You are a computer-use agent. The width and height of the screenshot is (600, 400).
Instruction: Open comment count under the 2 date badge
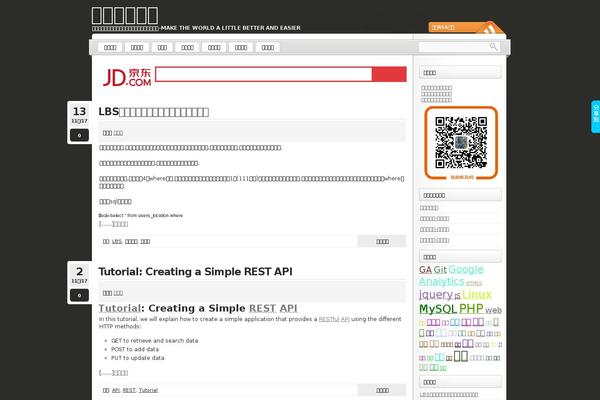79,295
